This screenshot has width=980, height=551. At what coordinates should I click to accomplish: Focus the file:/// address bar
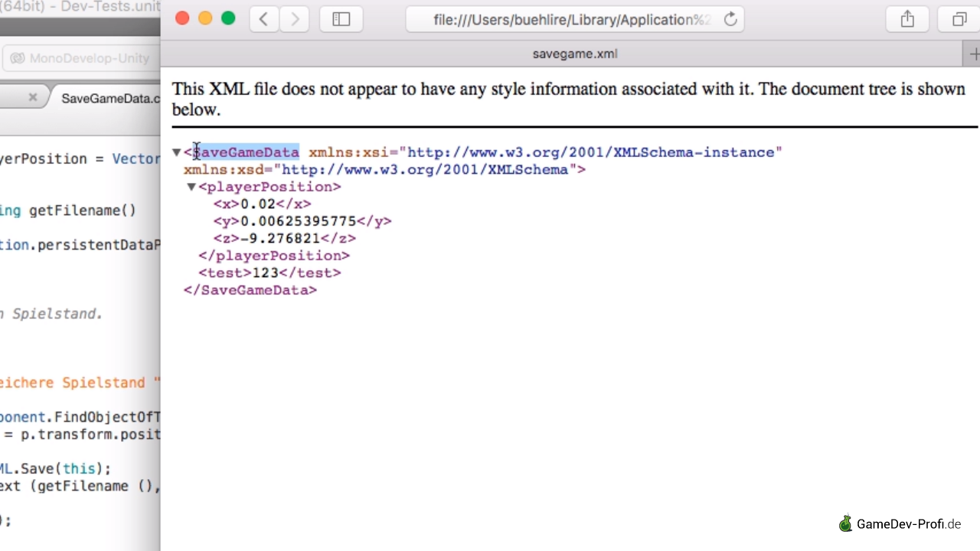(571, 19)
